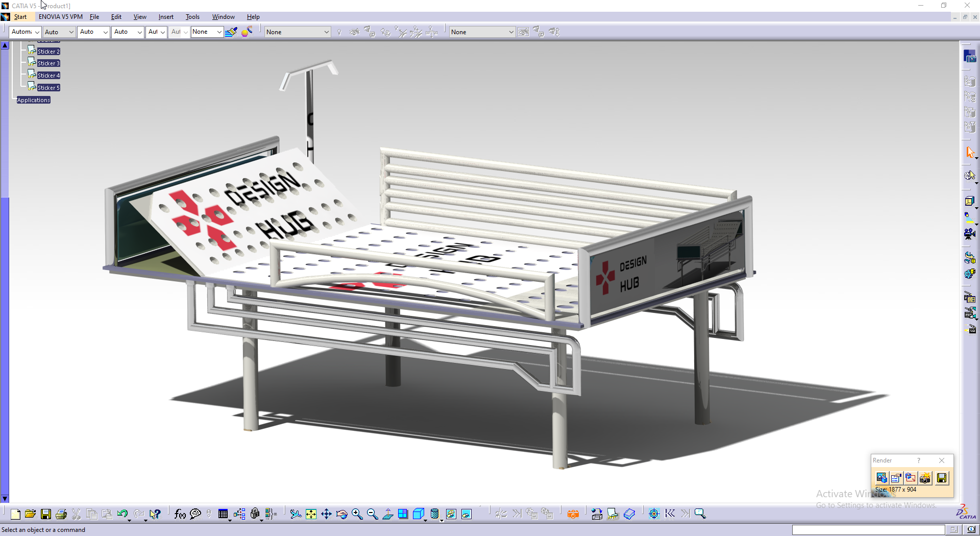Create Multi-View layout
The height and width of the screenshot is (536, 980).
pyautogui.click(x=403, y=514)
